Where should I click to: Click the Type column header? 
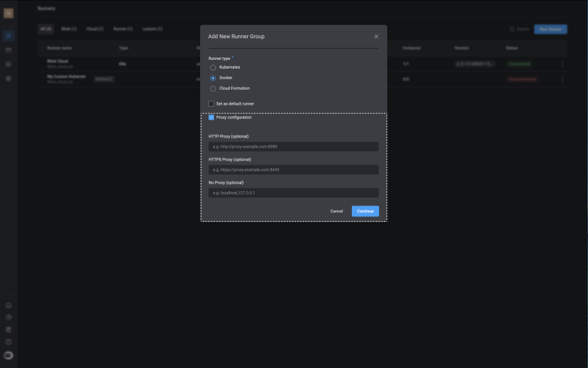pyautogui.click(x=123, y=48)
